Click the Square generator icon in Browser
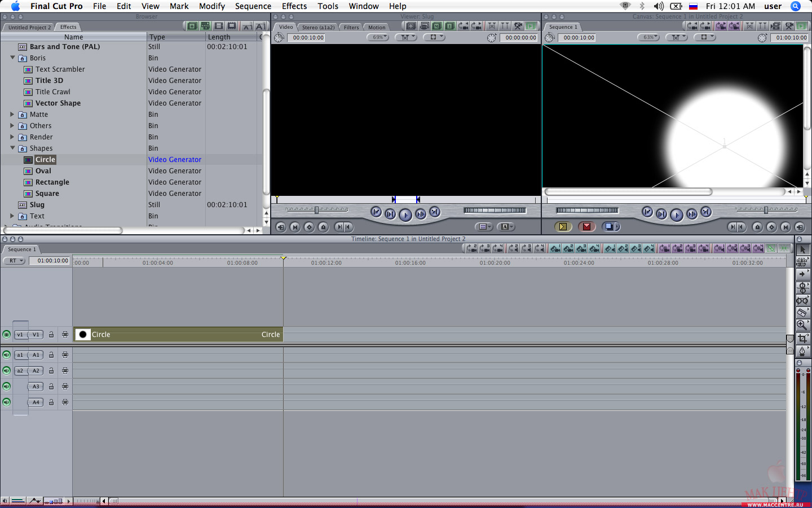 [x=28, y=194]
